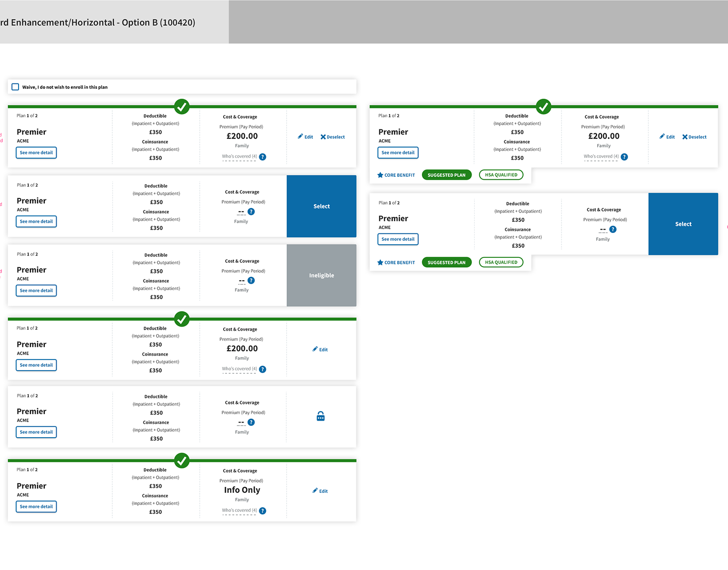This screenshot has width=728, height=570.
Task: Click Edit in the Info Only plan card
Action: coord(320,491)
